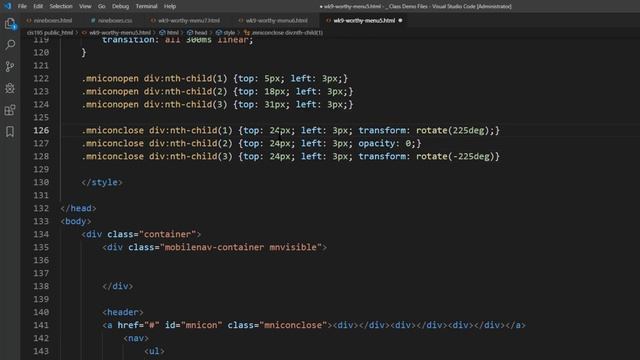640x360 pixels.
Task: Open the Debug view in activity bar
Action: pyautogui.click(x=10, y=88)
